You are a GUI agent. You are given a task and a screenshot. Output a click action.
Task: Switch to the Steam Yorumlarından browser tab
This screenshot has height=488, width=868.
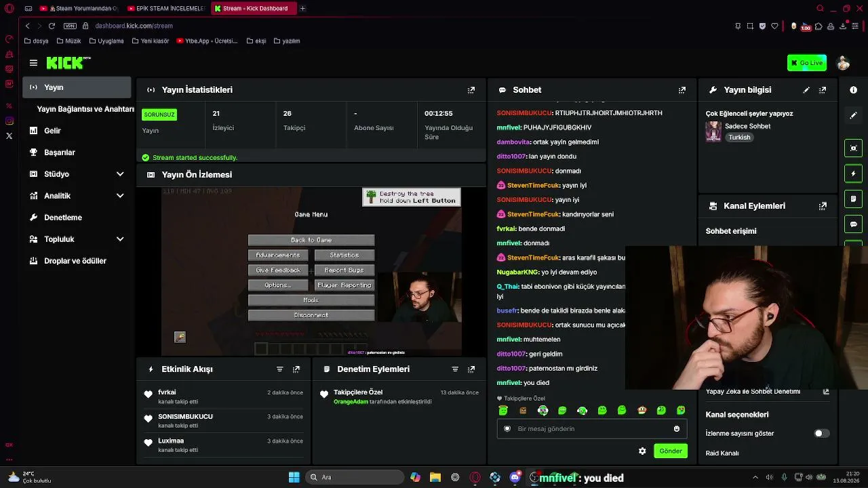[79, 9]
